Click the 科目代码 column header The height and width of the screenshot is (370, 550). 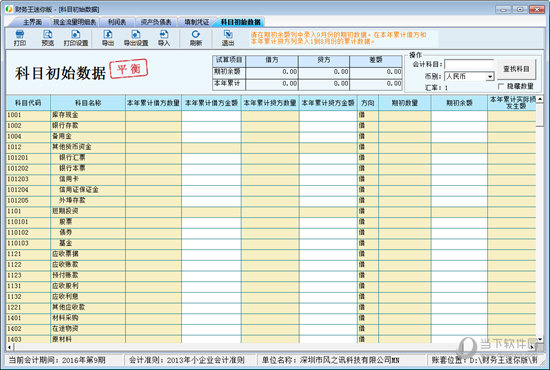click(28, 103)
